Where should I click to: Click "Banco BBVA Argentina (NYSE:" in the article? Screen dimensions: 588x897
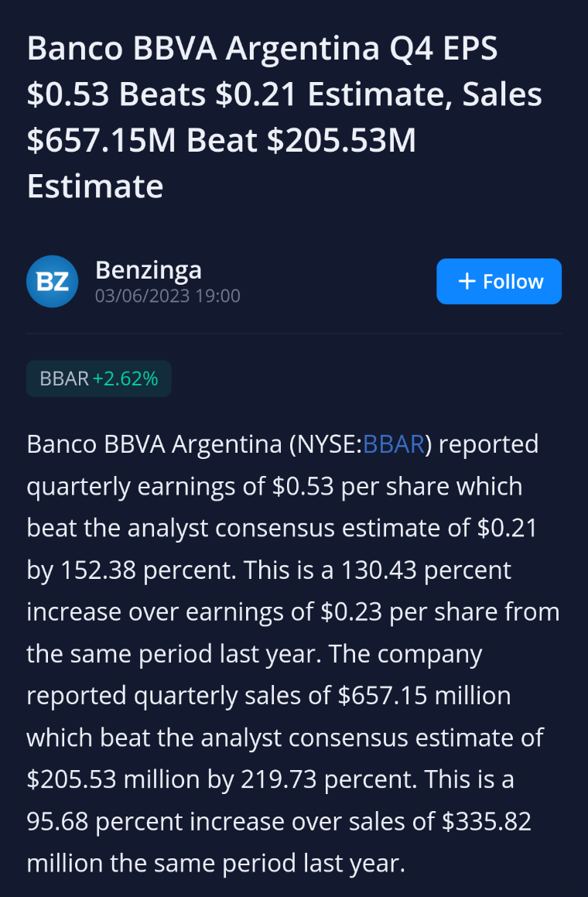[x=194, y=444]
